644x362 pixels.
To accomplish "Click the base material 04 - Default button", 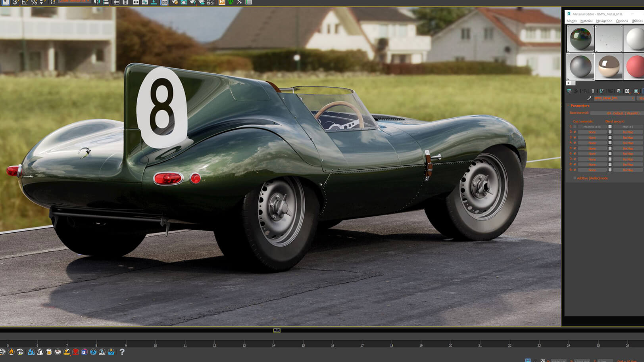I will [x=623, y=113].
